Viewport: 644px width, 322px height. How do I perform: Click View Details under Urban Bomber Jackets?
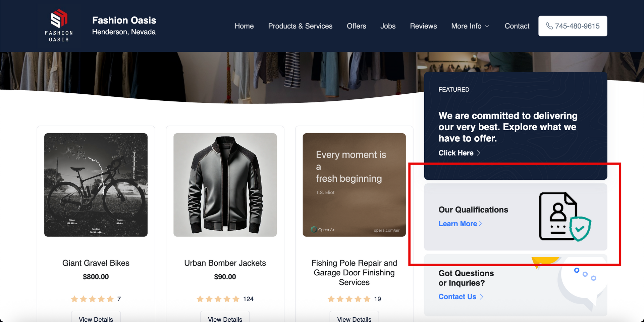tap(225, 319)
